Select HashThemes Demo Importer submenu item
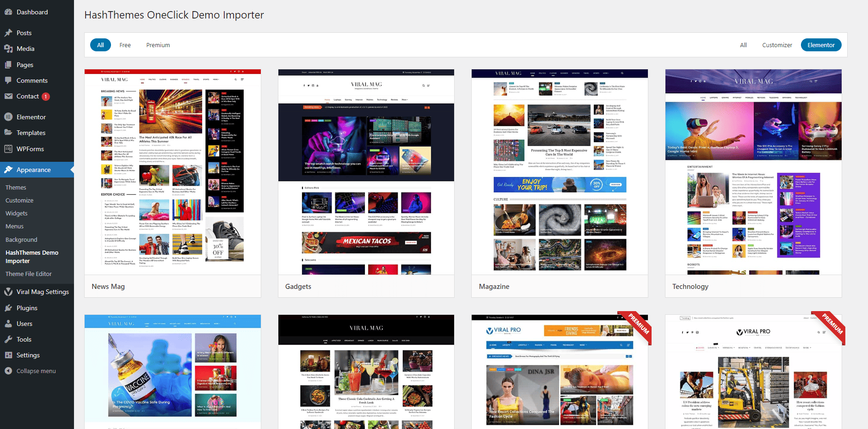 pos(32,257)
